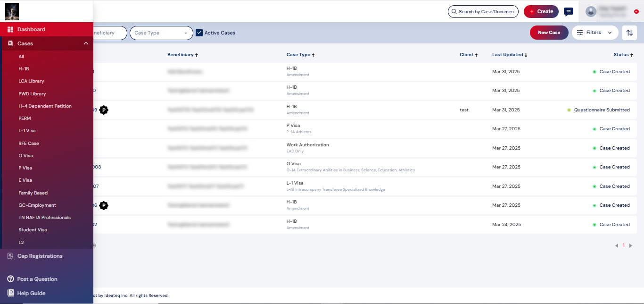
Task: Open P Visa in sidebar
Action: [x=25, y=168]
